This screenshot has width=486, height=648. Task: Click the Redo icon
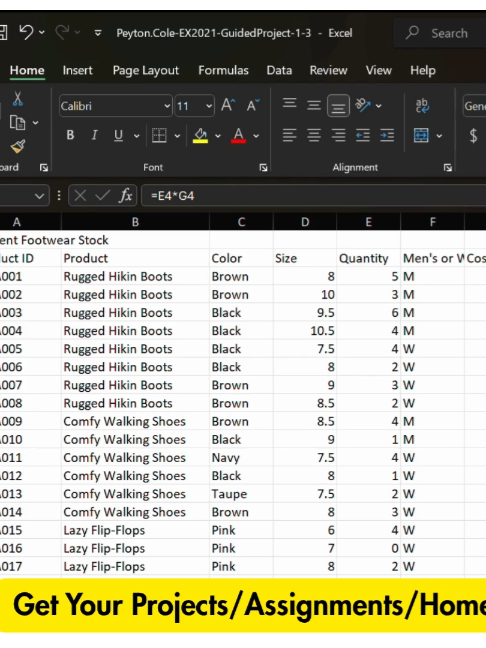pyautogui.click(x=62, y=33)
